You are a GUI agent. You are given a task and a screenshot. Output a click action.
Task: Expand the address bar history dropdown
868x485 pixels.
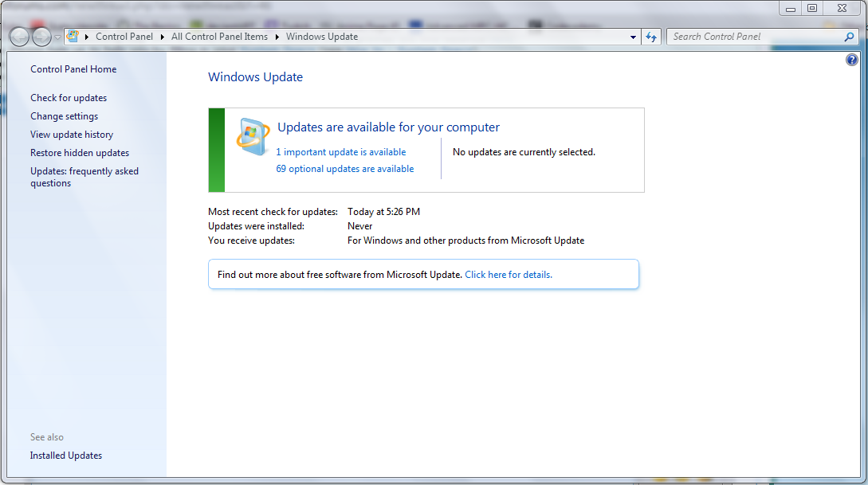(634, 37)
